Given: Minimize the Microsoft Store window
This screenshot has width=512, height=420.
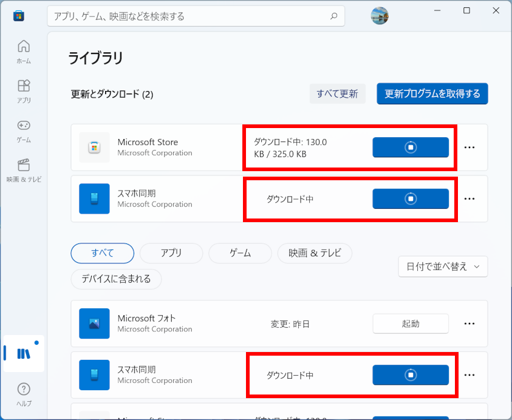Looking at the screenshot, I should point(437,10).
